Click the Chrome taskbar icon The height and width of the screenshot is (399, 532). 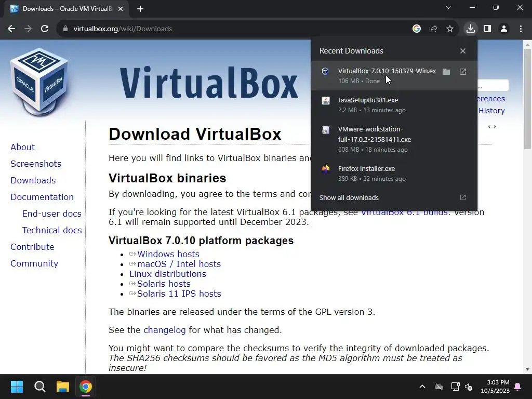86,387
